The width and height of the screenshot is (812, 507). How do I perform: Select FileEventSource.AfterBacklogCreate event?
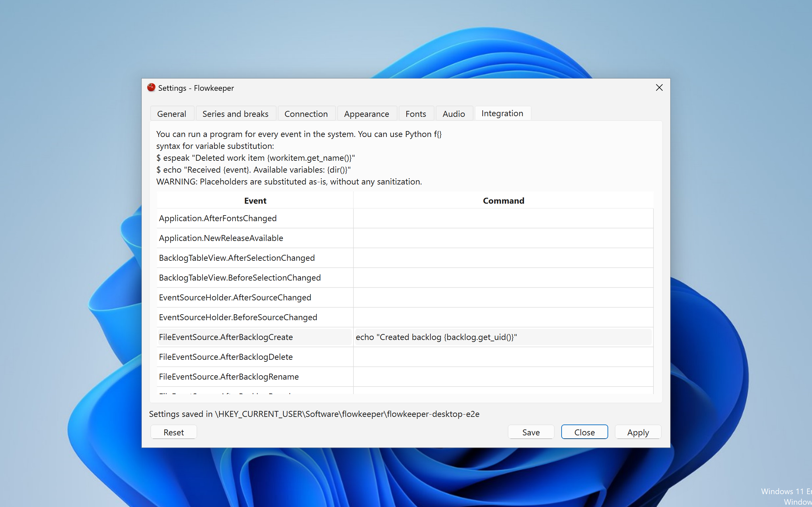pos(255,337)
